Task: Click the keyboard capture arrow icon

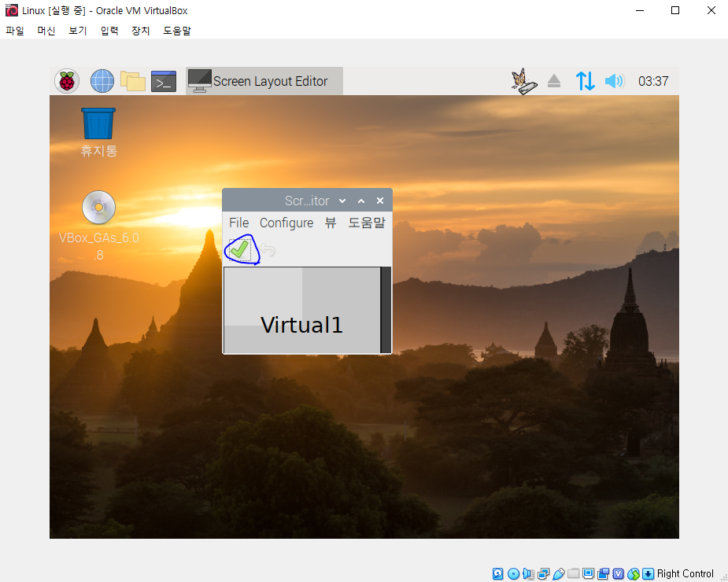Action: [x=649, y=573]
